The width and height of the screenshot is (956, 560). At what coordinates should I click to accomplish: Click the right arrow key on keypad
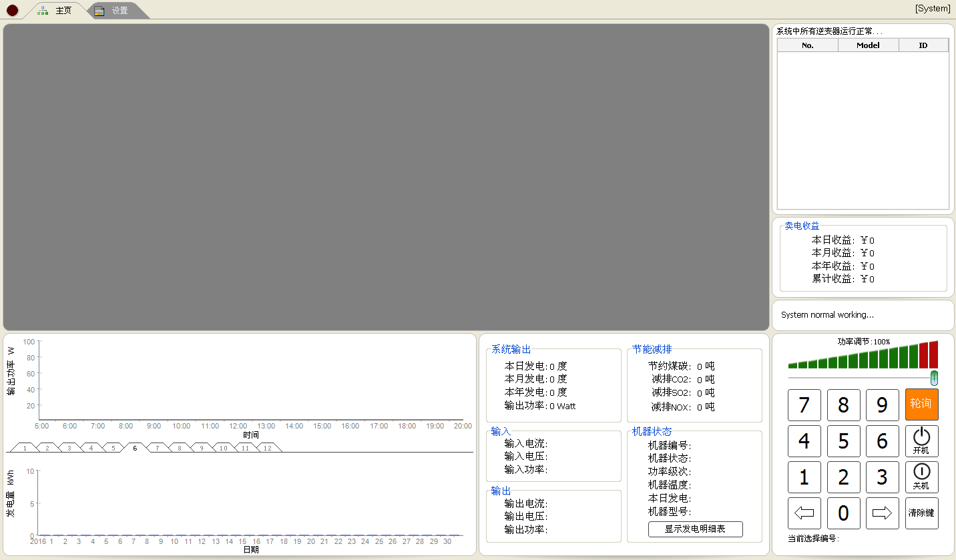[882, 513]
